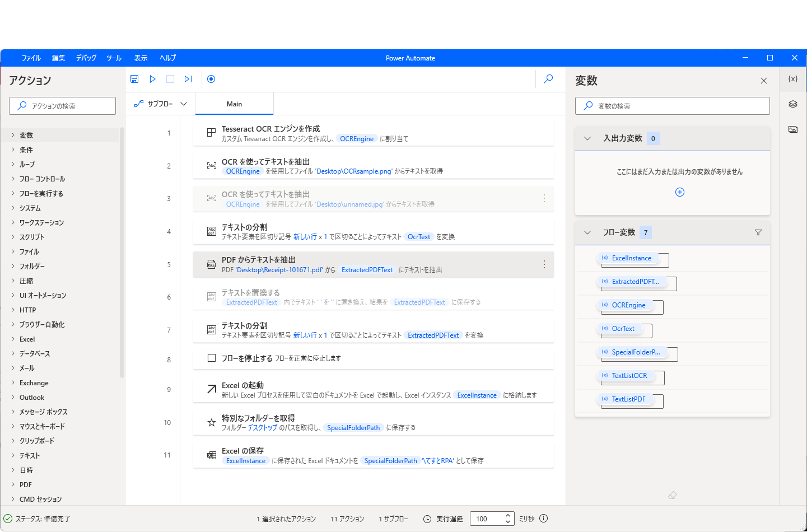This screenshot has height=532, width=807.
Task: Click the more options dots on action 3
Action: (544, 198)
